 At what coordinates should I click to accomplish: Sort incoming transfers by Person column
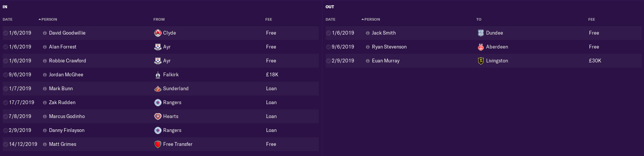(48, 19)
